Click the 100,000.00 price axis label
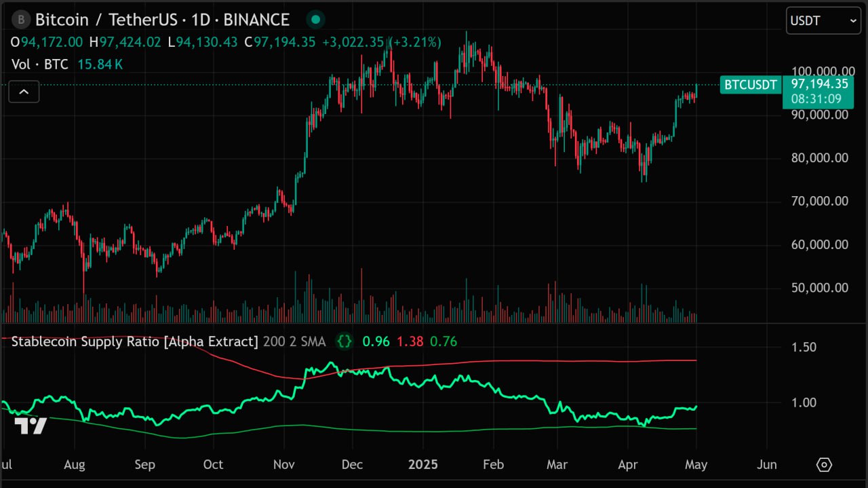 click(x=823, y=72)
